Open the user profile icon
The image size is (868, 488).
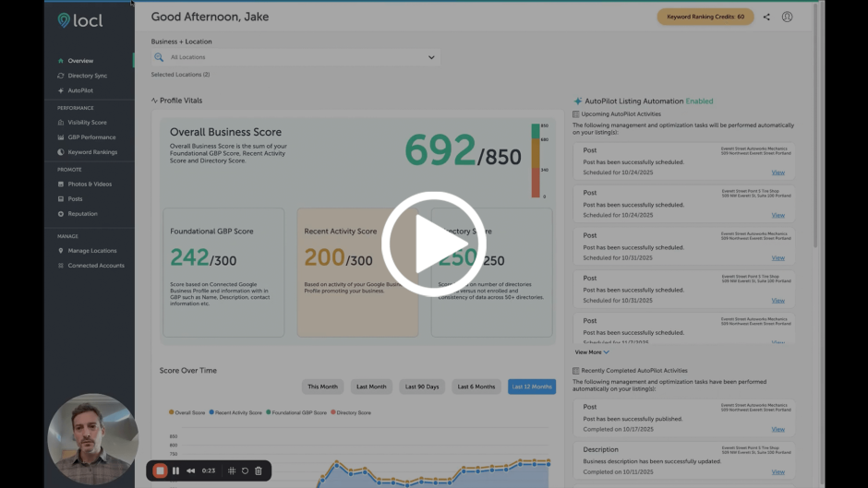787,17
